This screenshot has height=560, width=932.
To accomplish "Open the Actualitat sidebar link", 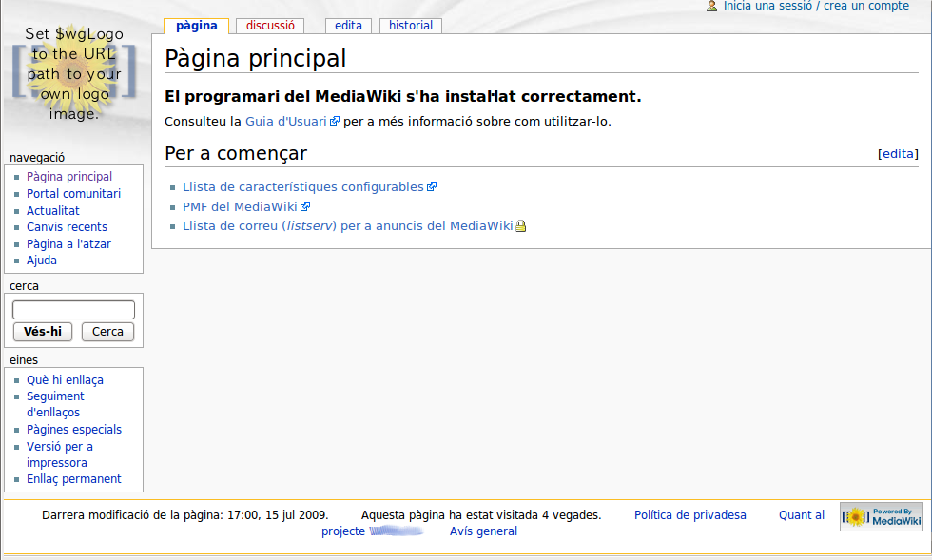I will (53, 211).
